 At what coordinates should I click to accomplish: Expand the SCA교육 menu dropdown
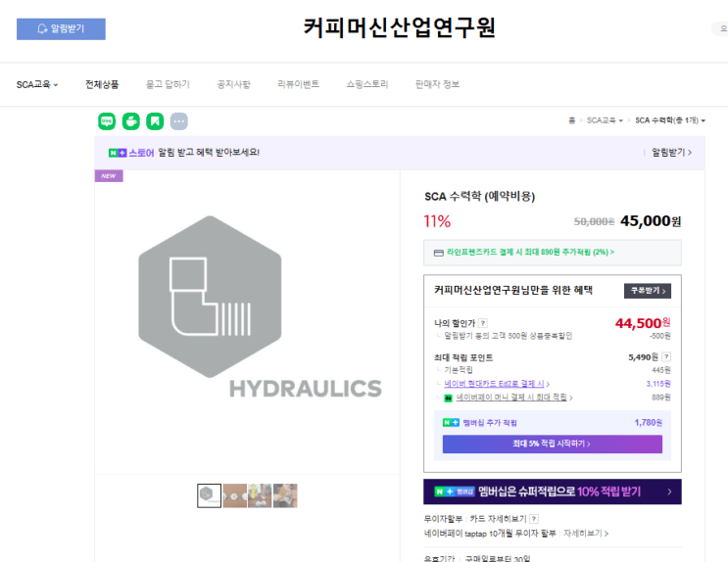point(37,84)
